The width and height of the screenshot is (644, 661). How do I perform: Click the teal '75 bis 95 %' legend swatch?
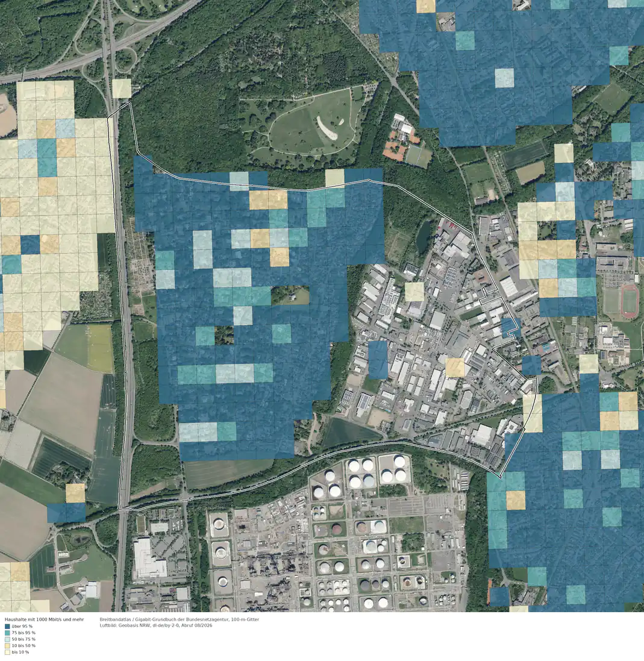[7, 633]
